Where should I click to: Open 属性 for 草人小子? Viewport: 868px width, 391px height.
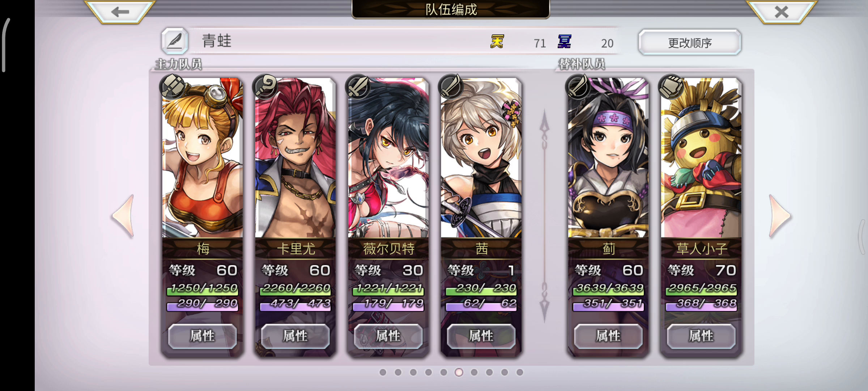click(701, 336)
